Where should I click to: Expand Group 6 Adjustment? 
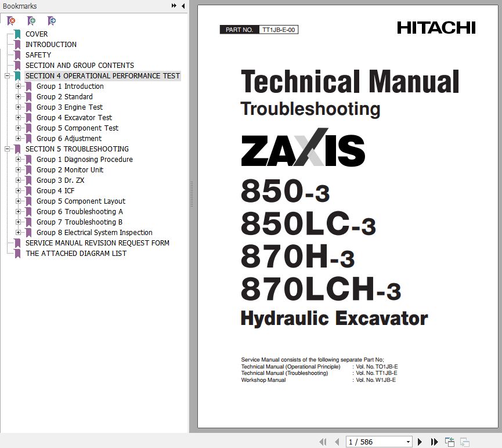(x=18, y=139)
